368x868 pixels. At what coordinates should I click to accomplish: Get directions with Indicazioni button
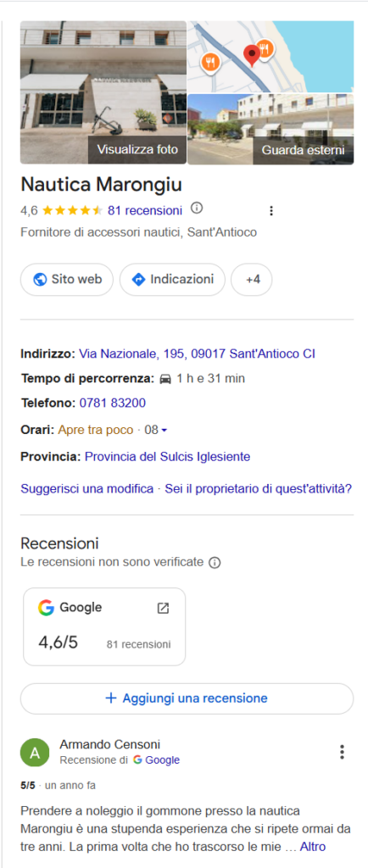click(173, 280)
